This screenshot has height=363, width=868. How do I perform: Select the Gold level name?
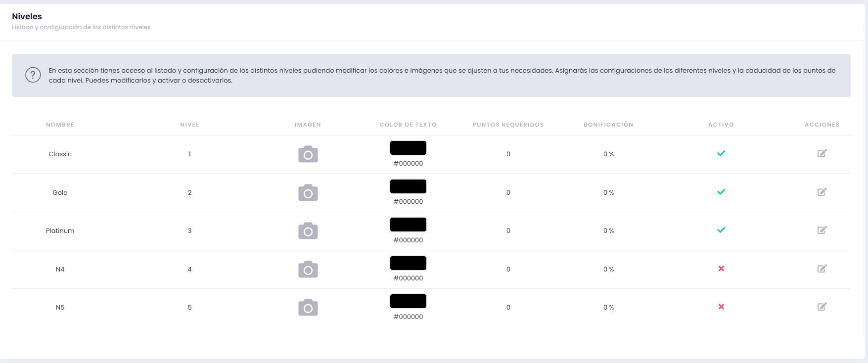[60, 192]
